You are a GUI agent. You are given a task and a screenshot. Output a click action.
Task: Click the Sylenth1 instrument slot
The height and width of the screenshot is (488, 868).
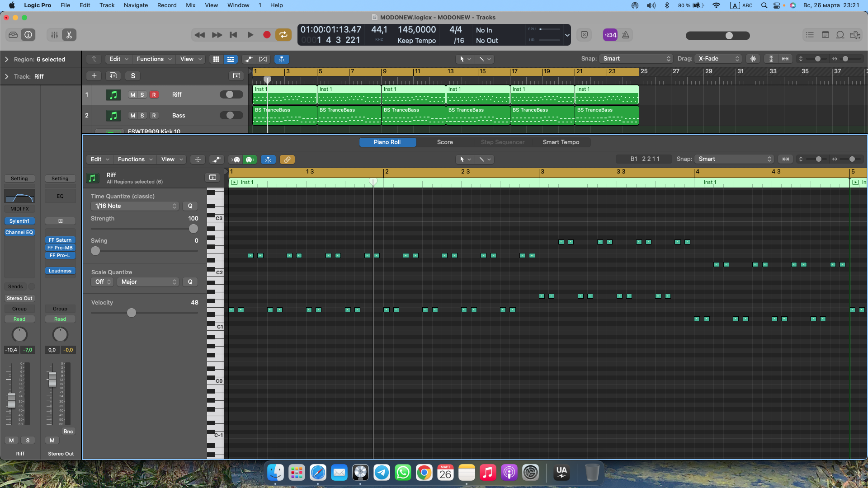pos(19,221)
